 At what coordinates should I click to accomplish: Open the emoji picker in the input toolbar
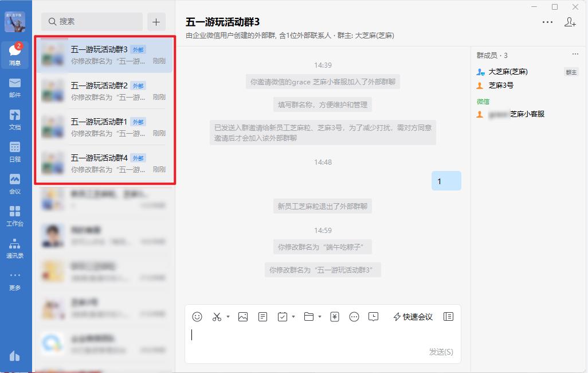tap(196, 316)
